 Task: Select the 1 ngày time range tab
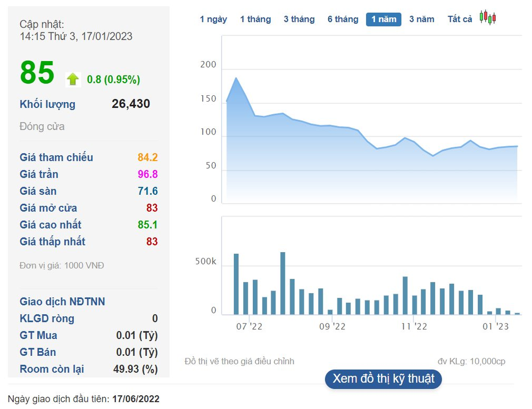tap(213, 19)
